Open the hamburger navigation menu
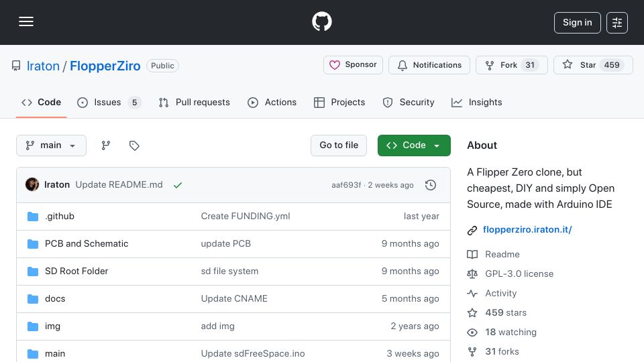The image size is (644, 362). pyautogui.click(x=26, y=21)
